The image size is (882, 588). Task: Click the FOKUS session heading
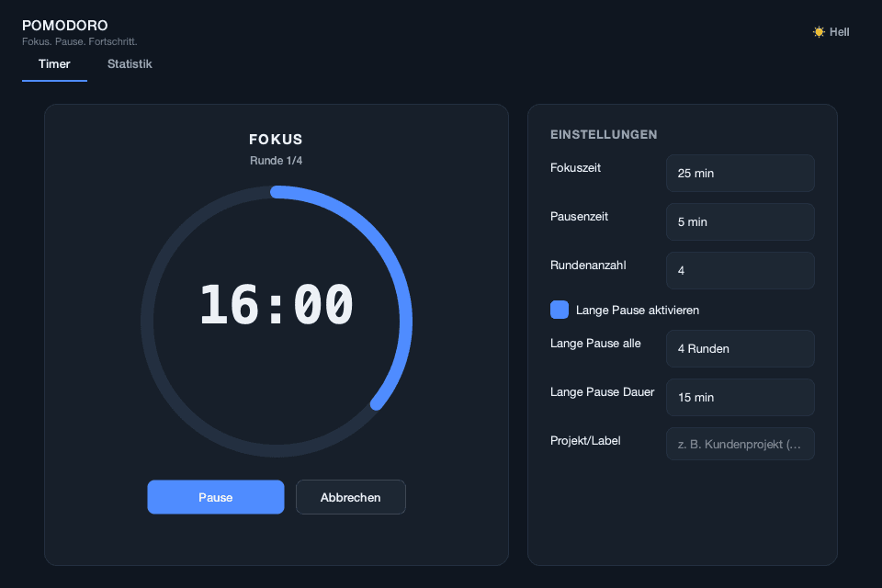(x=277, y=139)
